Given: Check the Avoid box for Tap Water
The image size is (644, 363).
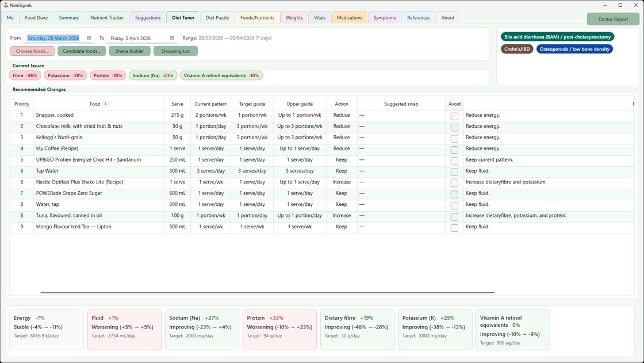Looking at the screenshot, I should (454, 170).
